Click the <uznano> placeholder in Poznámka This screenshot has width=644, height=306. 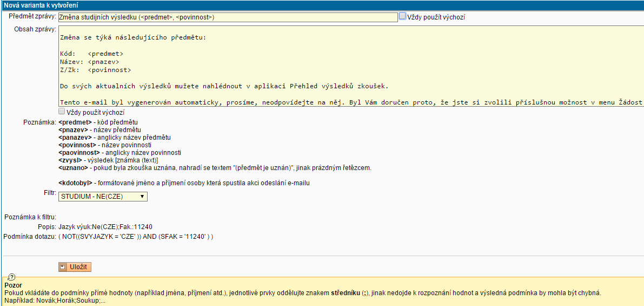pos(73,168)
